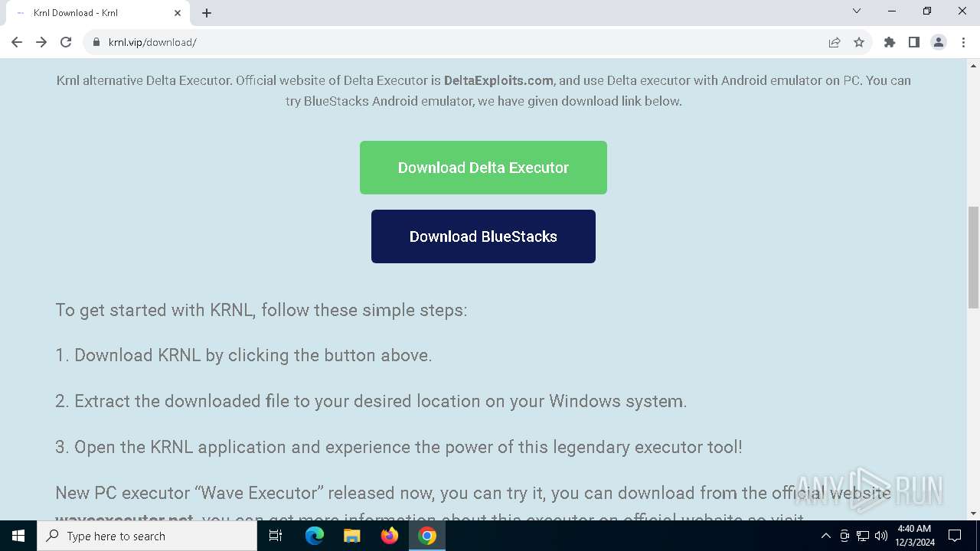The width and height of the screenshot is (980, 551).
Task: Click Download BlueStacks button
Action: tap(483, 236)
